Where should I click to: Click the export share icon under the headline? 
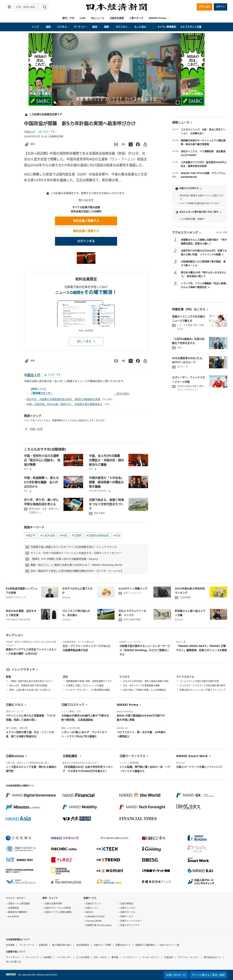click(x=145, y=144)
